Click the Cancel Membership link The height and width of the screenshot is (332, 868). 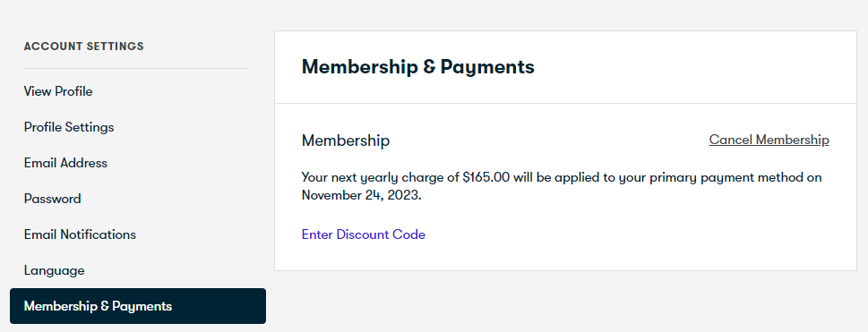click(769, 140)
